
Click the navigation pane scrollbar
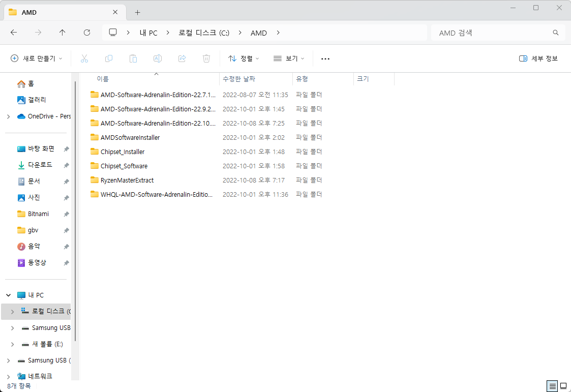pos(75,211)
